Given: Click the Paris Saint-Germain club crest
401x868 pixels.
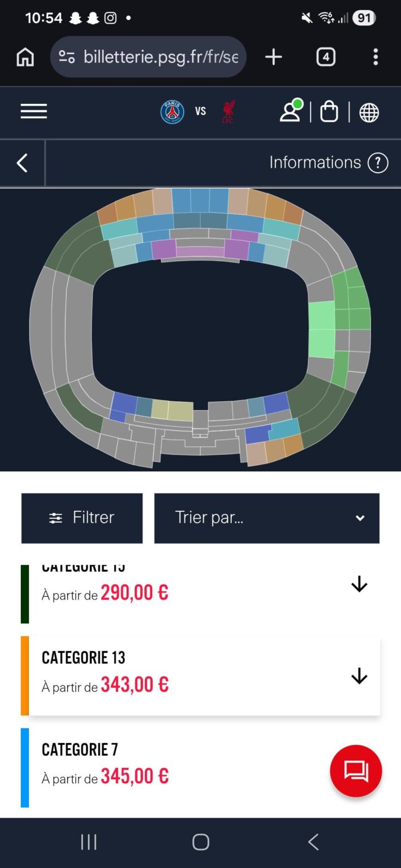Looking at the screenshot, I should click(173, 112).
